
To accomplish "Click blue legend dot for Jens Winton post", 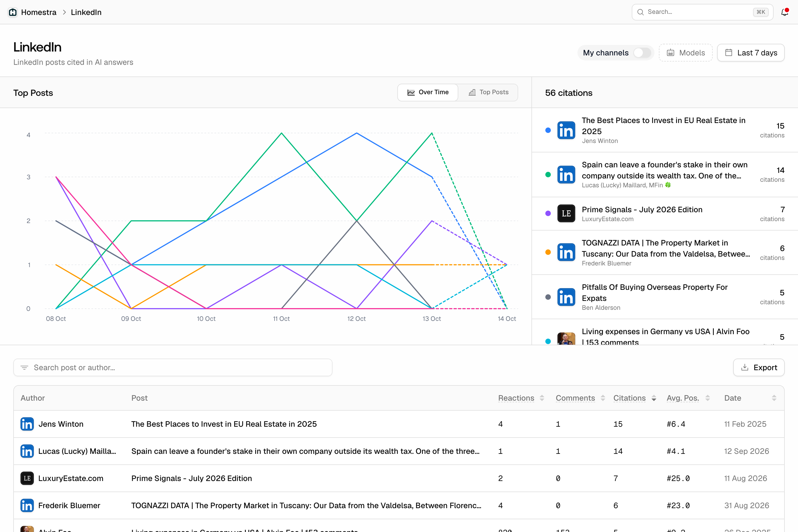I will 548,130.
